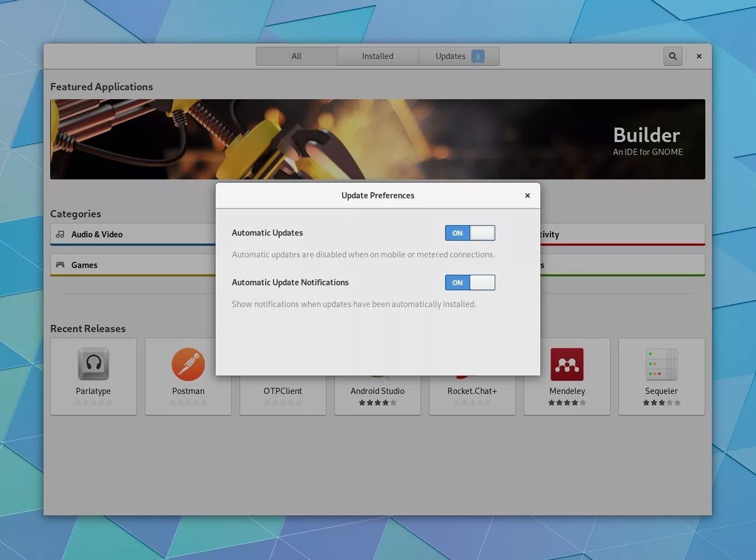Image resolution: width=756 pixels, height=560 pixels.
Task: Click the Automatic Updates label
Action: pyautogui.click(x=267, y=233)
